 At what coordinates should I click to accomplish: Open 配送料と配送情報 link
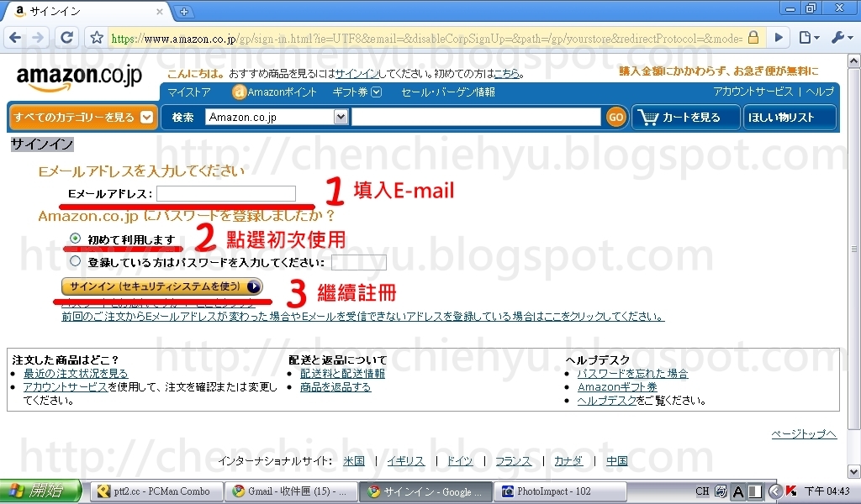coord(343,374)
